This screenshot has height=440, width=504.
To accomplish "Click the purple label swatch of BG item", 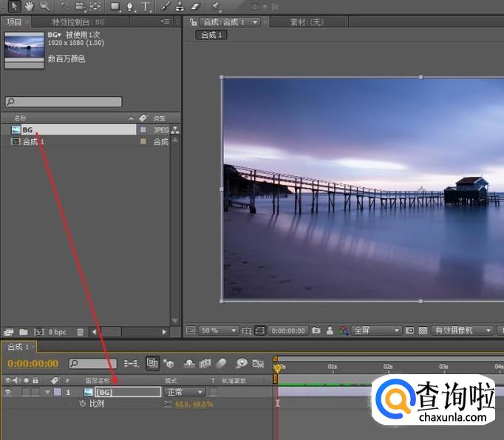I will click(143, 129).
